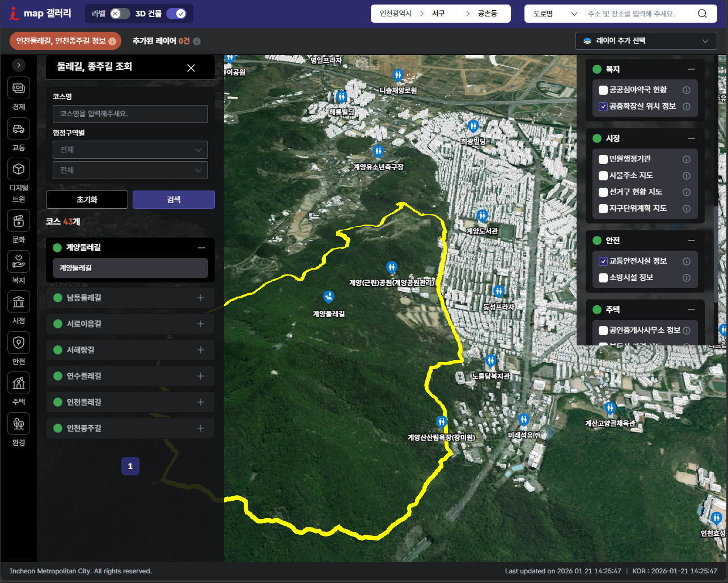
Task: Open the 도로명 search type dropdown
Action: click(555, 14)
